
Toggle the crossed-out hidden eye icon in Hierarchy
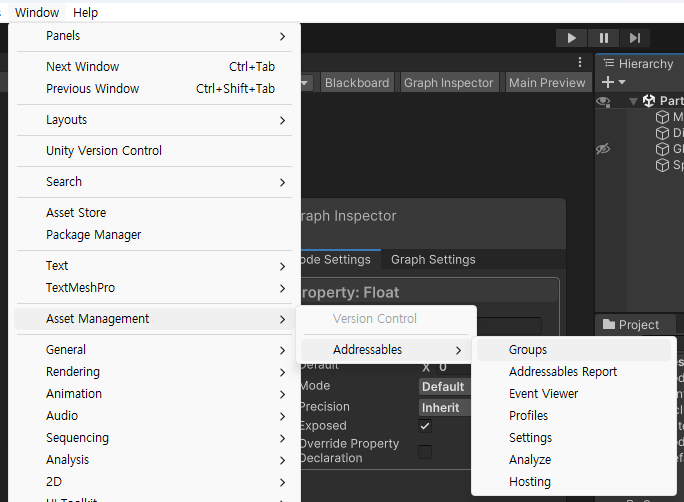pyautogui.click(x=603, y=149)
